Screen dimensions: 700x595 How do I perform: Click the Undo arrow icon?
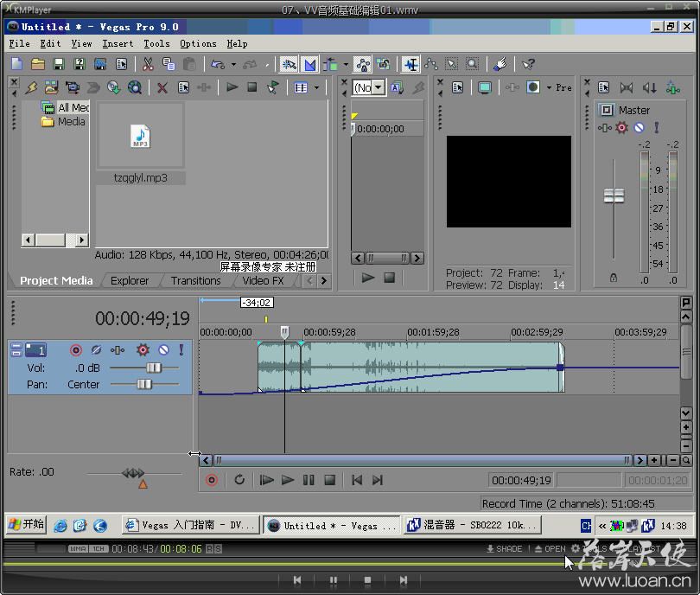coord(218,64)
